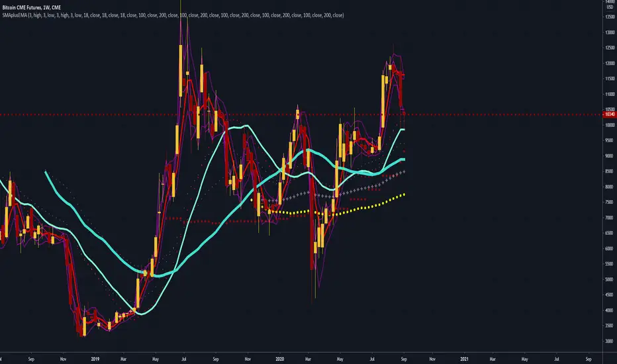The image size is (617, 364).
Task: Click the Nov label just before 2019
Action: 63,359
